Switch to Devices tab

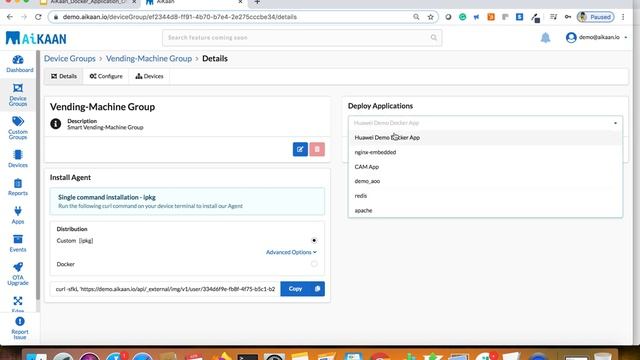(x=149, y=76)
